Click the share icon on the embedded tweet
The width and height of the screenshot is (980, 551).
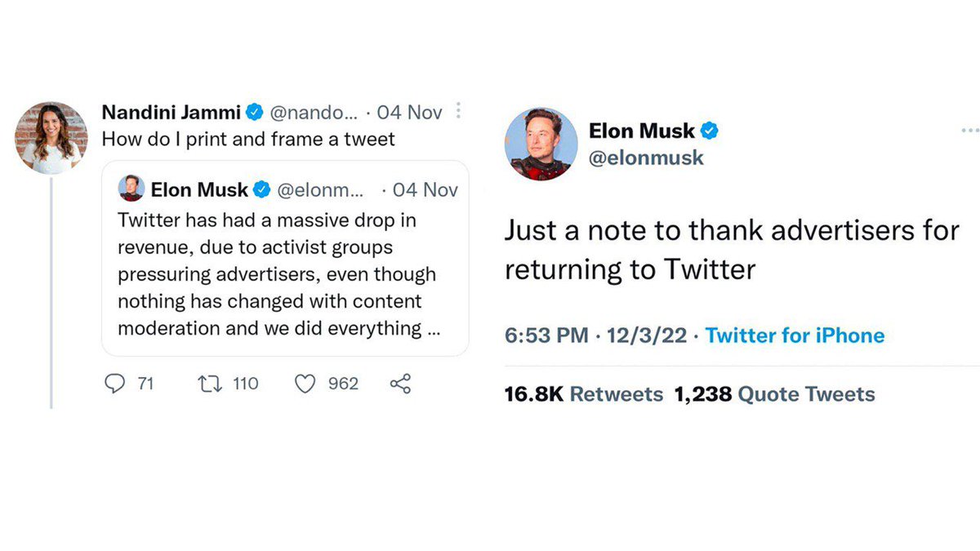click(399, 384)
